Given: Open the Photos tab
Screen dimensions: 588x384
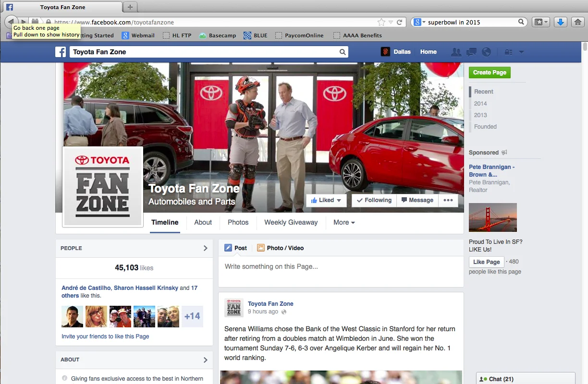Looking at the screenshot, I should pos(238,222).
